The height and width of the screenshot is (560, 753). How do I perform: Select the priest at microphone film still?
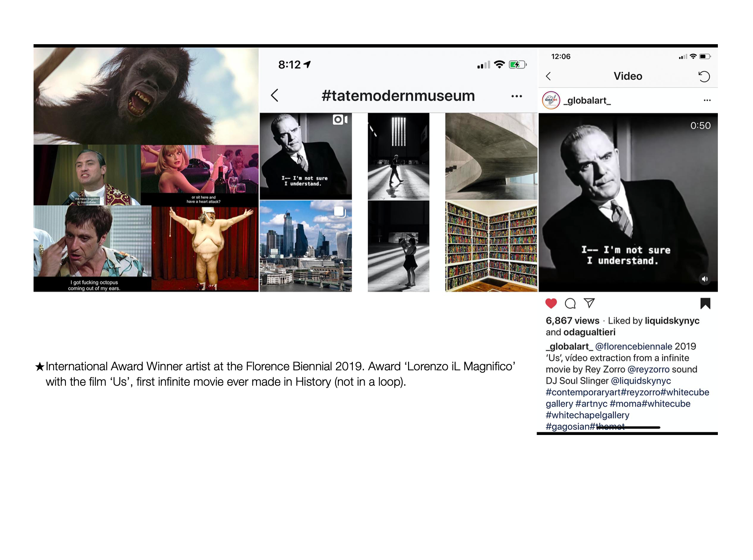click(x=87, y=175)
